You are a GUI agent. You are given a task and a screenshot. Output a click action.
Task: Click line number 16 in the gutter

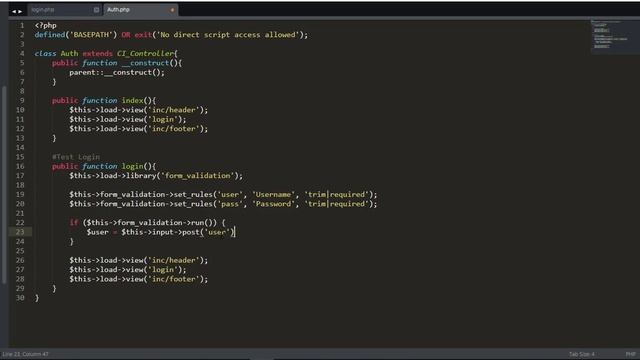click(20, 166)
